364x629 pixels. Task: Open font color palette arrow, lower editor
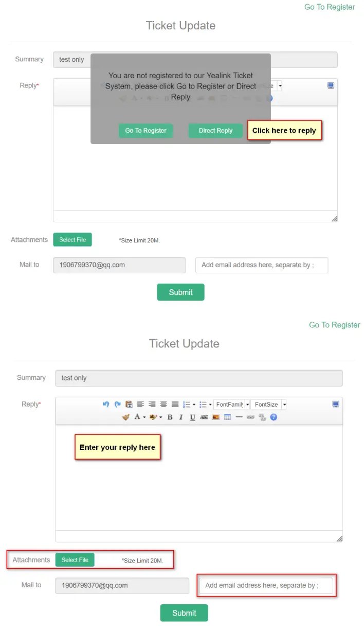tap(144, 417)
